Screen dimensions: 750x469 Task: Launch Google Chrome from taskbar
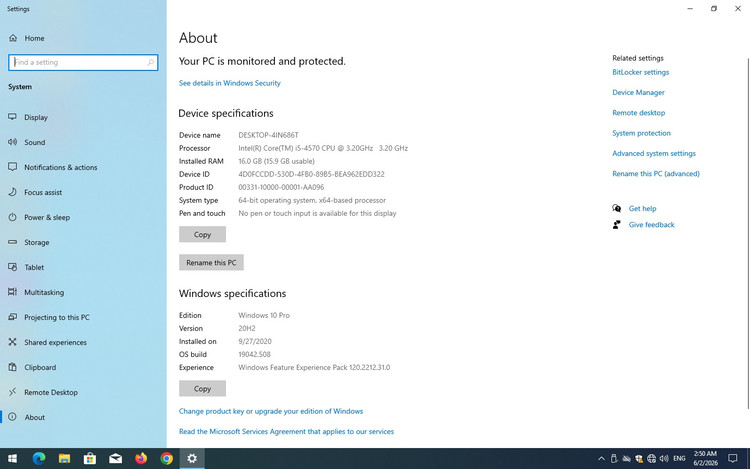tap(166, 458)
